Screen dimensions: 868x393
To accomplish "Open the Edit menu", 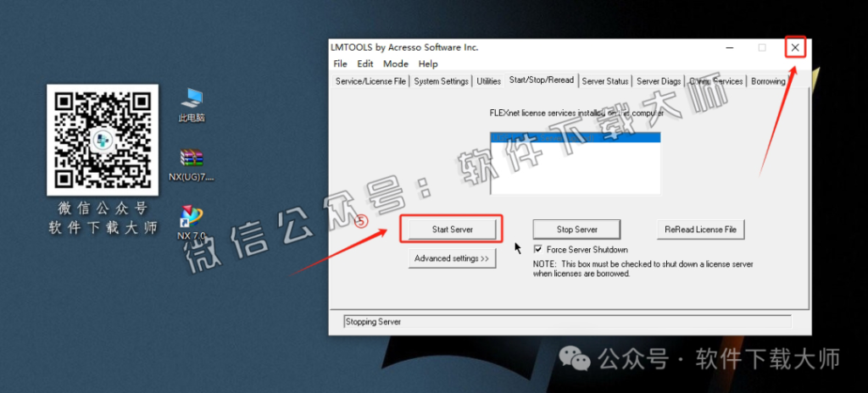I will point(364,64).
